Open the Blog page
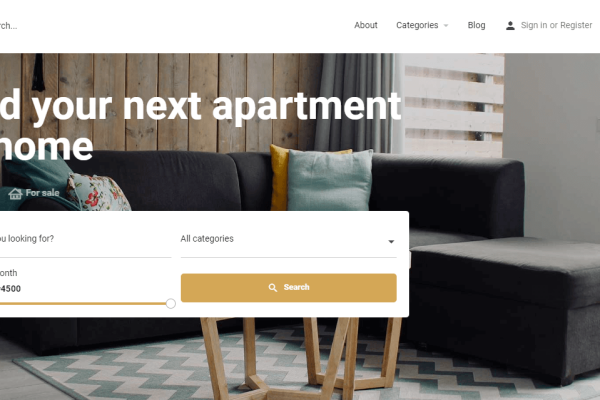Viewport: 600px width, 400px height. 476,25
